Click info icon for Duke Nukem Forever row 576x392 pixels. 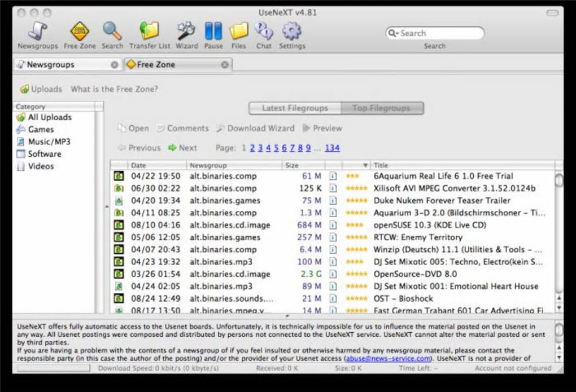click(x=333, y=201)
